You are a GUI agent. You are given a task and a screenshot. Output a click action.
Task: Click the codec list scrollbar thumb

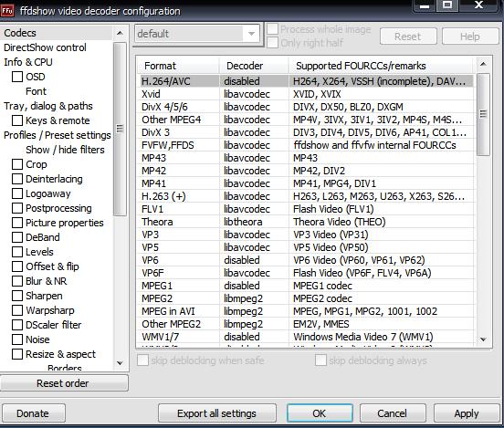pos(483,114)
